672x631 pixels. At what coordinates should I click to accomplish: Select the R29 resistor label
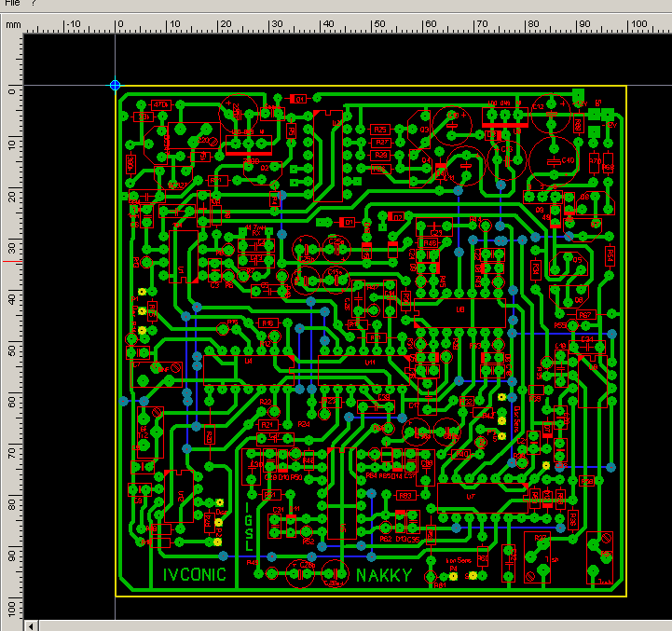380,155
